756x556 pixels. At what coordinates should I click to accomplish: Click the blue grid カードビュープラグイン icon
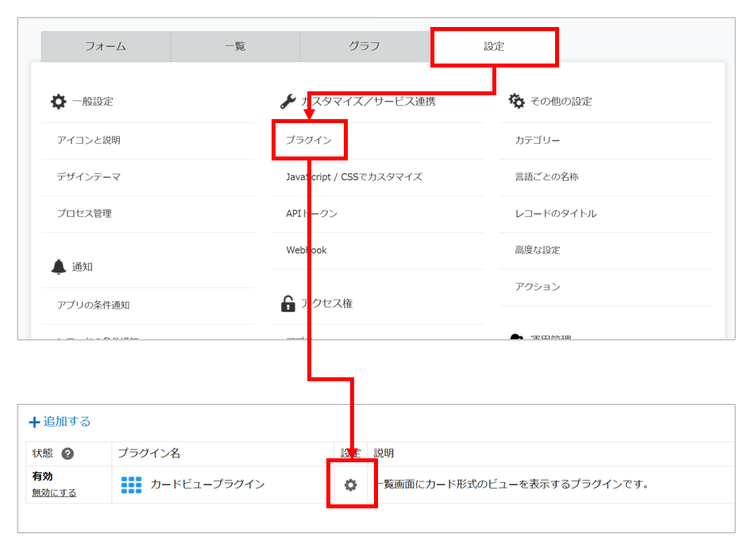[131, 485]
